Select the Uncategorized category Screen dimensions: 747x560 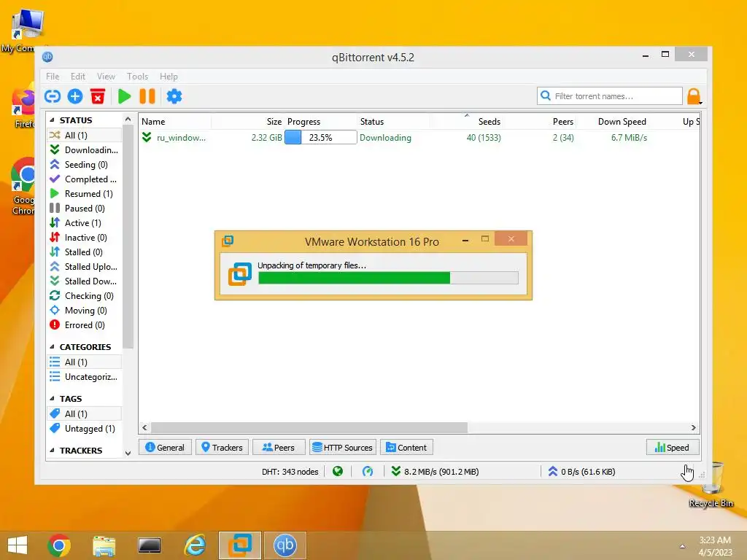[85, 377]
